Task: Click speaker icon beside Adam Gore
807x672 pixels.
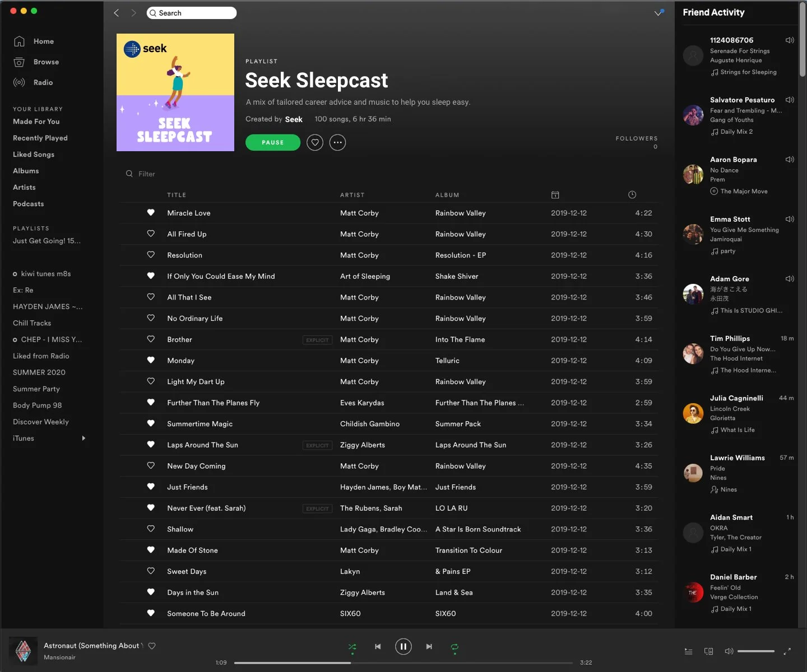Action: [x=790, y=279]
